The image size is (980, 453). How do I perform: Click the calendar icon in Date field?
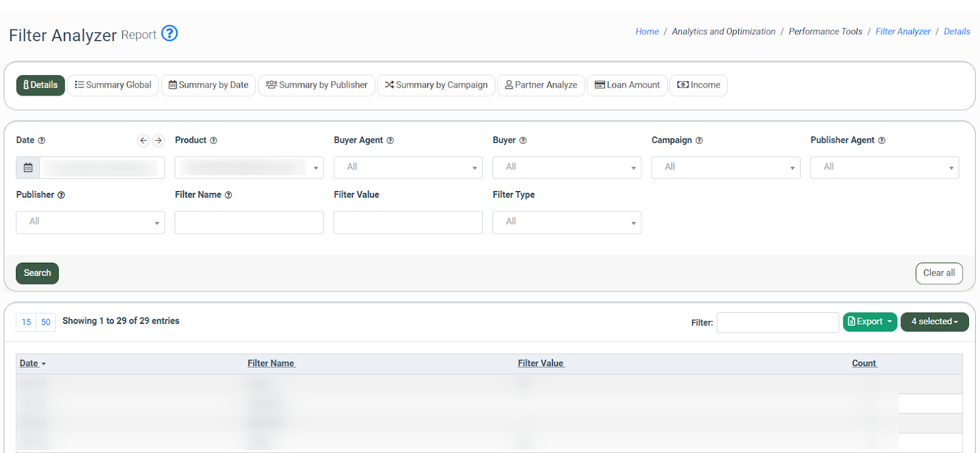coord(28,167)
